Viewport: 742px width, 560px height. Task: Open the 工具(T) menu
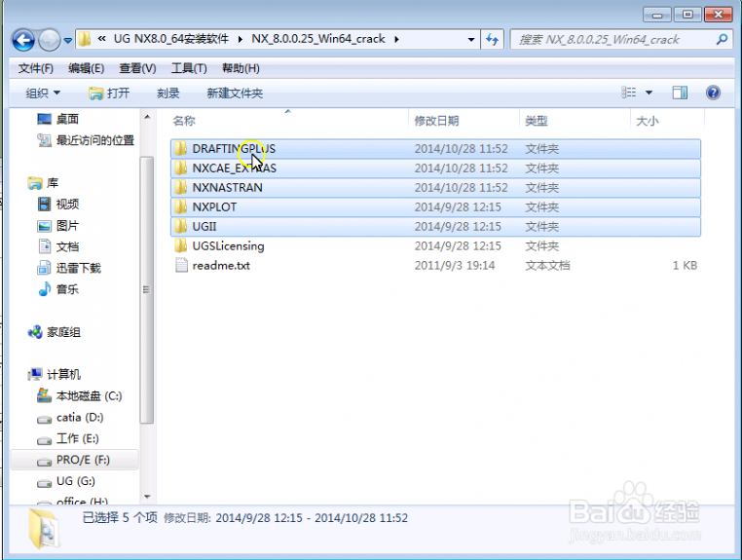(x=189, y=68)
